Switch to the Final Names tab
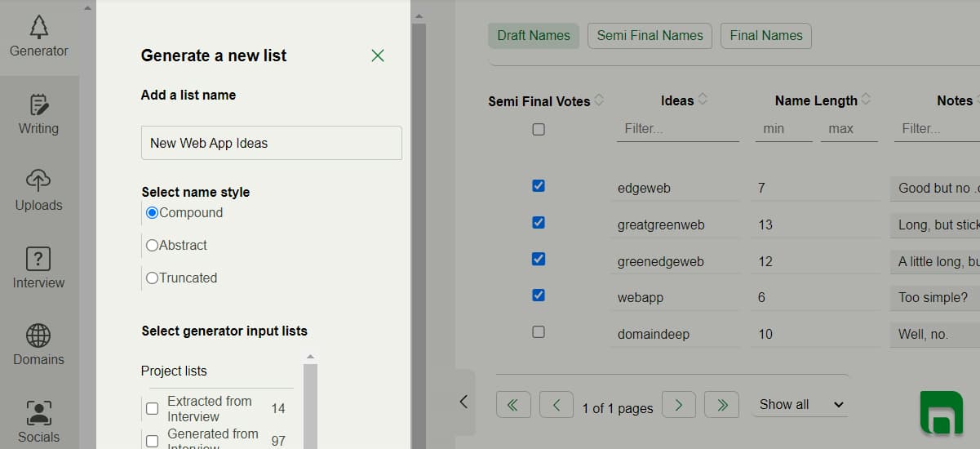The height and width of the screenshot is (449, 980). (x=765, y=36)
